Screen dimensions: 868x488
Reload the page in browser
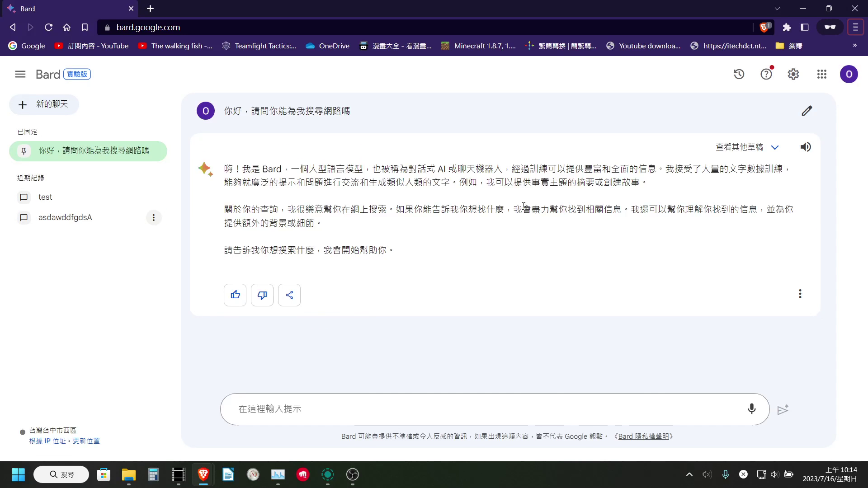(49, 28)
